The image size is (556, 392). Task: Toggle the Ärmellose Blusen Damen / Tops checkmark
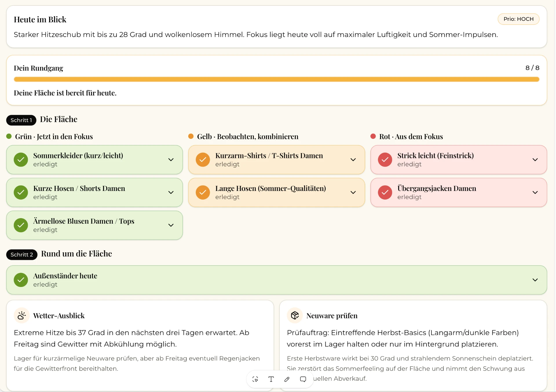(21, 225)
